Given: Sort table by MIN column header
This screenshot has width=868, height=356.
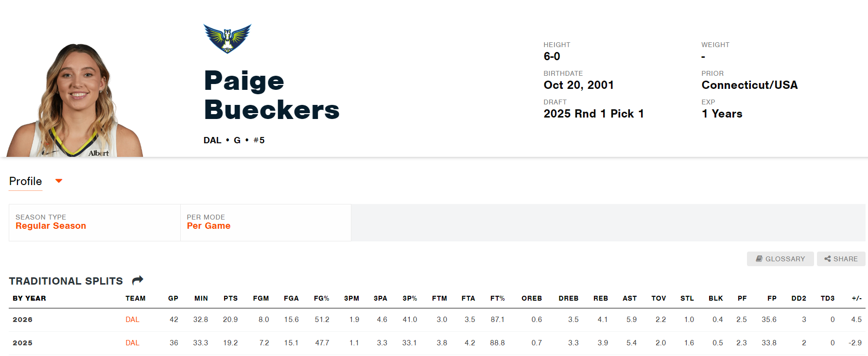Looking at the screenshot, I should tap(201, 298).
